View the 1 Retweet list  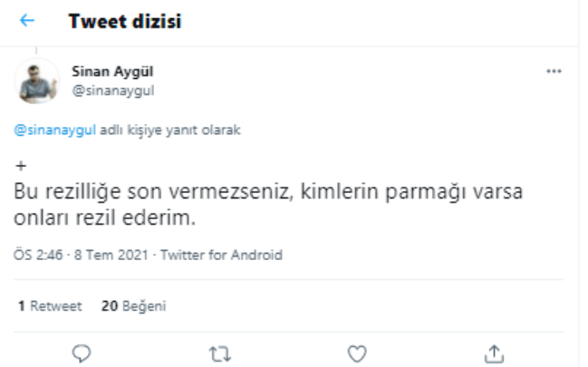pos(50,306)
